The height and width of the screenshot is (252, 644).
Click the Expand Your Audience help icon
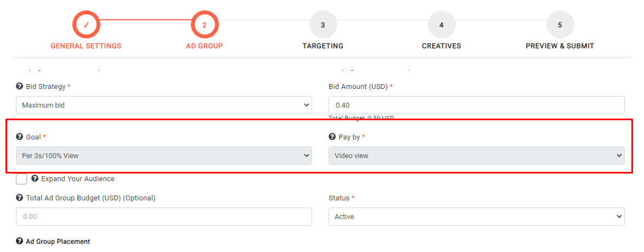pos(35,178)
